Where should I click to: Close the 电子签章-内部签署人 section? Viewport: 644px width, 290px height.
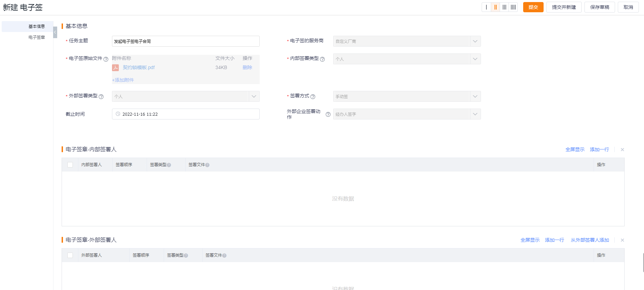click(x=622, y=150)
